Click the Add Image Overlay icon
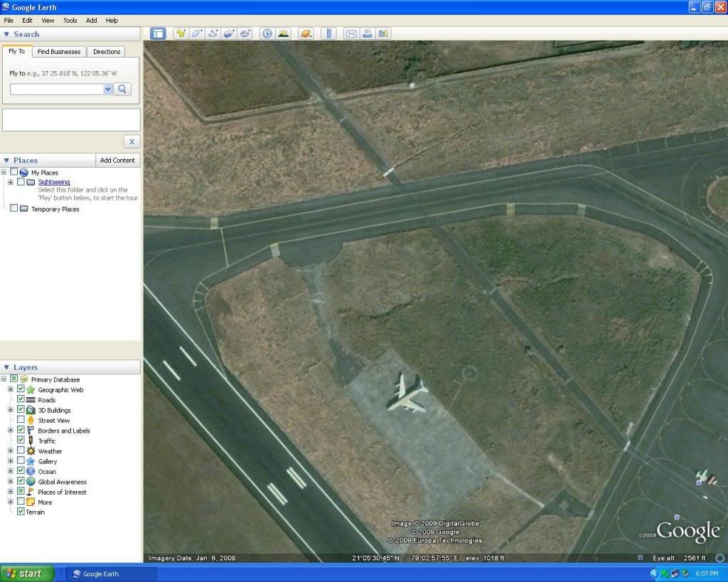728x582 pixels. click(x=229, y=33)
